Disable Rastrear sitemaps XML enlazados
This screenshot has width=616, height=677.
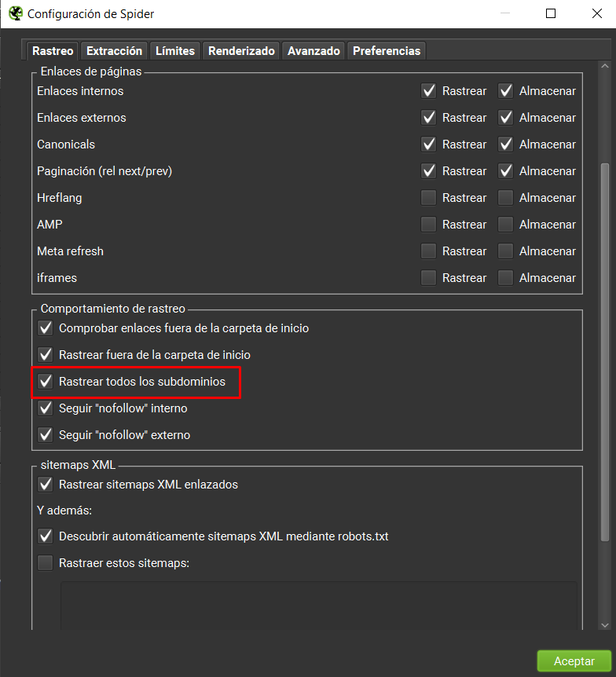[x=45, y=484]
